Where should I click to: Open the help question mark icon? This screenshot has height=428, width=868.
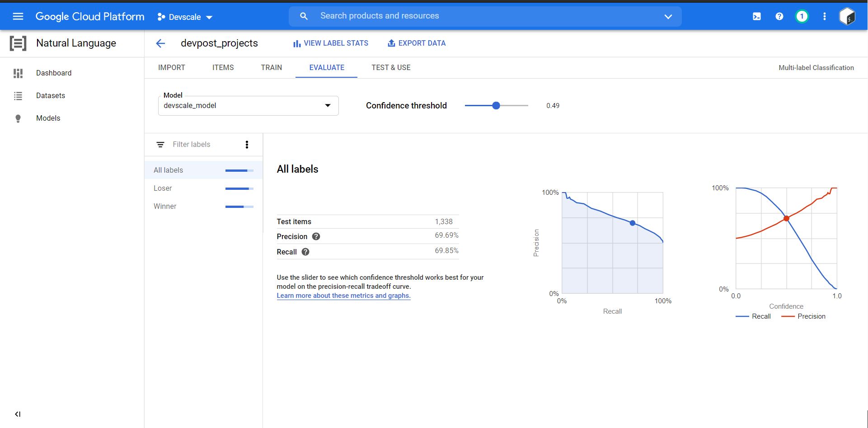coord(779,17)
